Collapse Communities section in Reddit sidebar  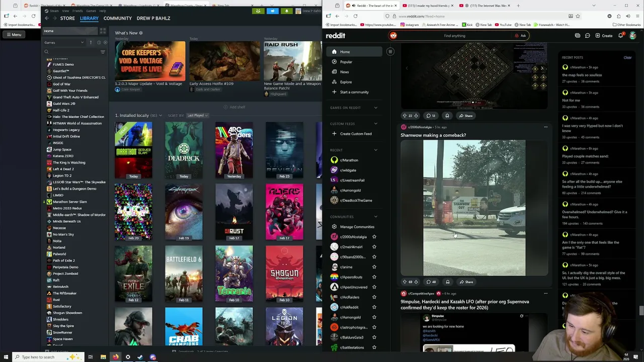tap(375, 217)
